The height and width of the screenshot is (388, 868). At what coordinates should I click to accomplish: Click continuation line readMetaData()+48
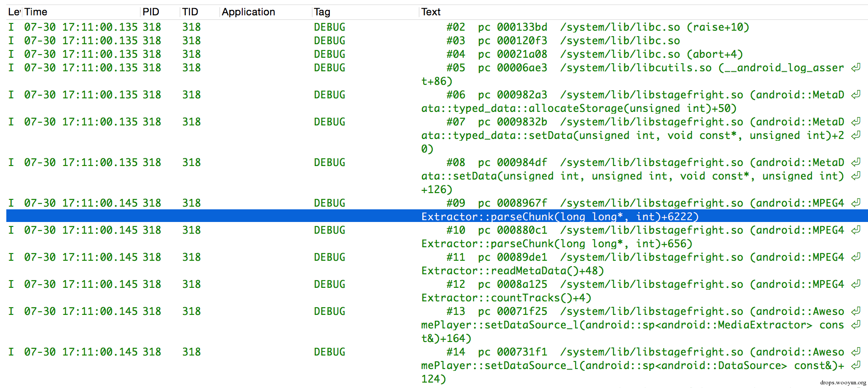[x=512, y=271]
